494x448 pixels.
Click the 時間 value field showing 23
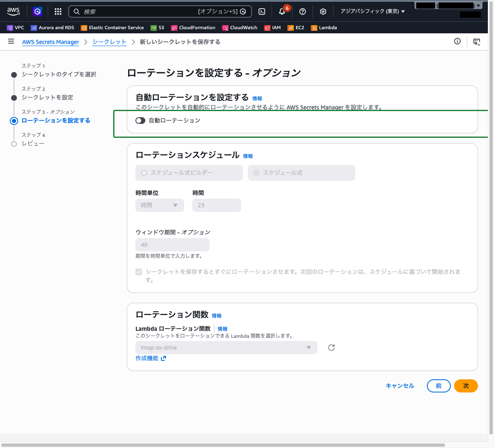(x=217, y=205)
